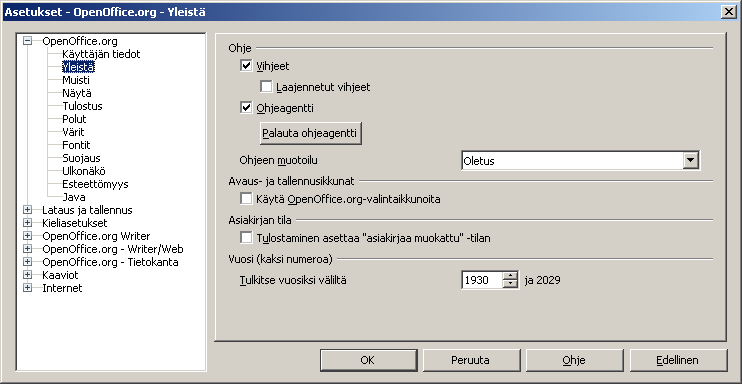Open the Ohjeen muotoilu dropdown
Viewport: 742px width, 384px height.
691,161
